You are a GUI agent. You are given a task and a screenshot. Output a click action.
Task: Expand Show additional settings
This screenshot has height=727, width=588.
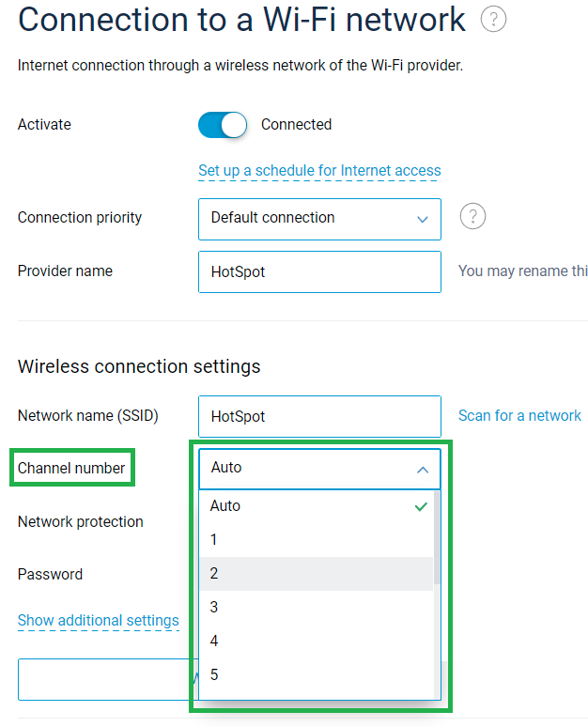99,620
